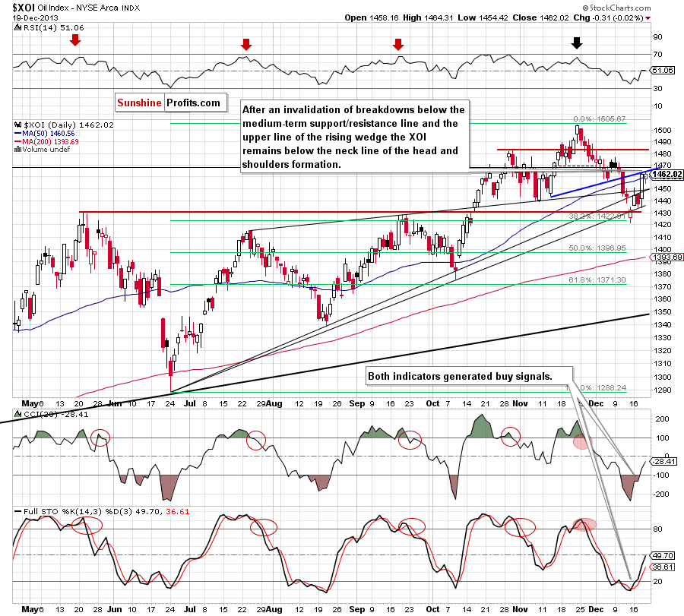The image size is (684, 616).
Task: Click the 1393.69 MA(200) price tag
Action: pyautogui.click(x=667, y=257)
